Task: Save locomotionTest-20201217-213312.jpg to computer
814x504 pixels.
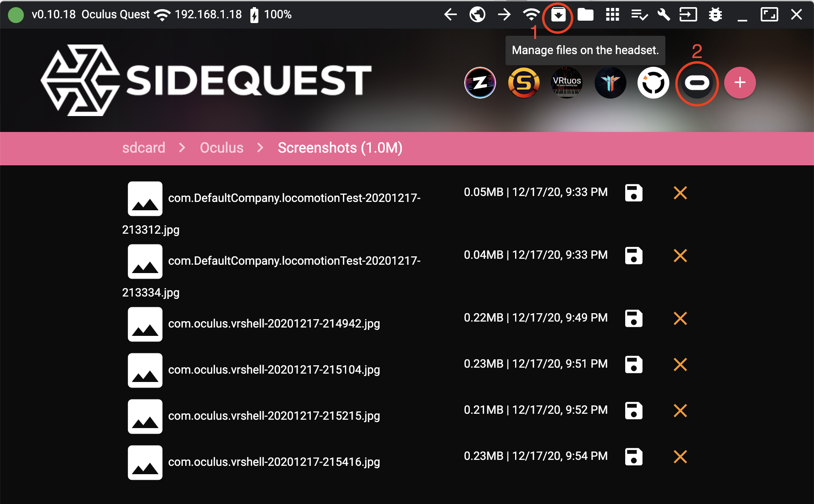Action: (634, 193)
